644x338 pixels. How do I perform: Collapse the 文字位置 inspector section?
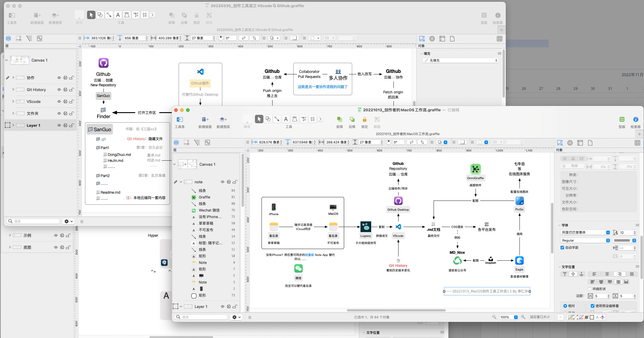pos(559,267)
